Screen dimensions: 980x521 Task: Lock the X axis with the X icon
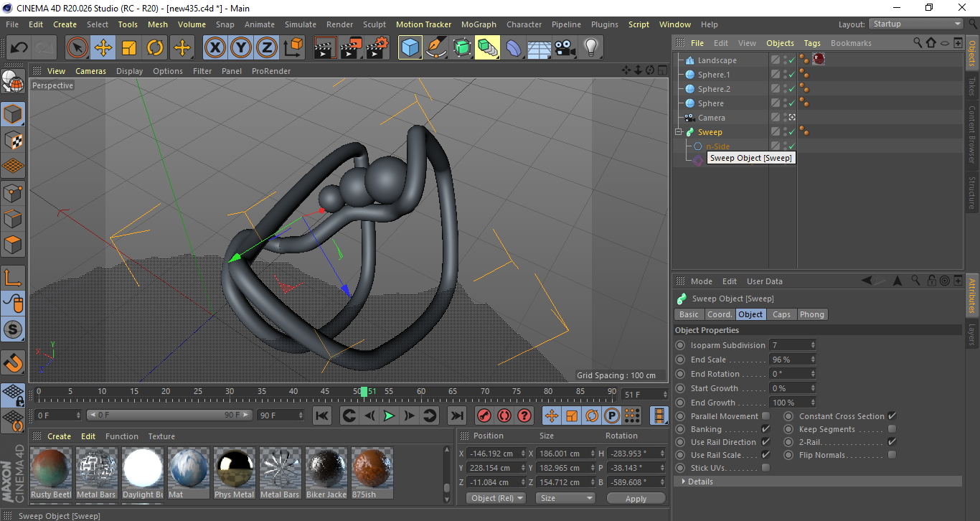click(215, 47)
